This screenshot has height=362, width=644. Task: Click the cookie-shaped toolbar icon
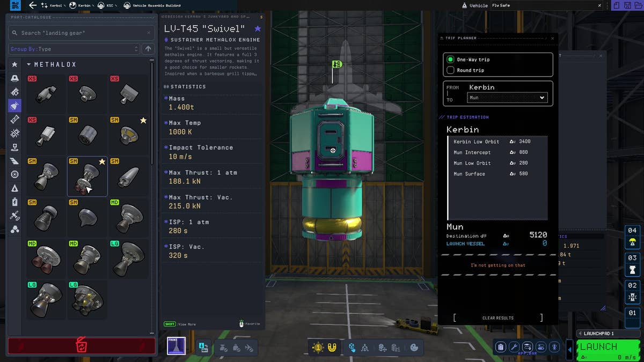[x=414, y=348]
